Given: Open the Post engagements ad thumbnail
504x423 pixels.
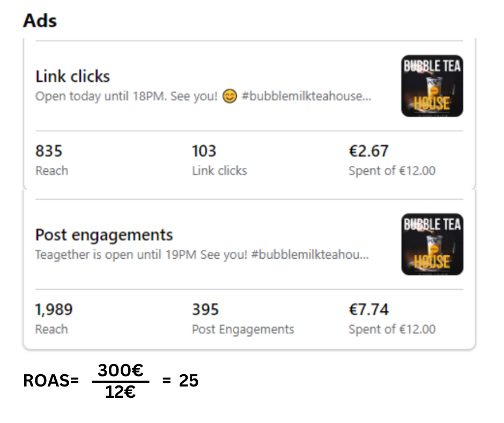Looking at the screenshot, I should [432, 245].
